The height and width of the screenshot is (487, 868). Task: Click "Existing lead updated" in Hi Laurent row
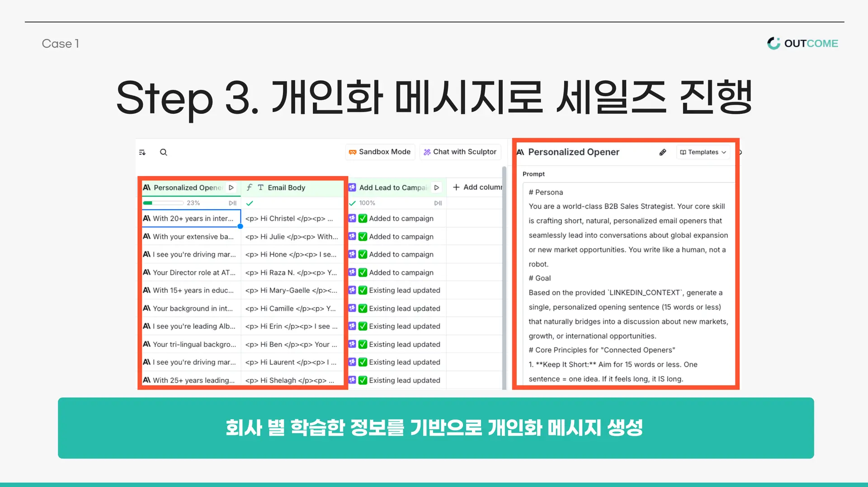tap(405, 362)
